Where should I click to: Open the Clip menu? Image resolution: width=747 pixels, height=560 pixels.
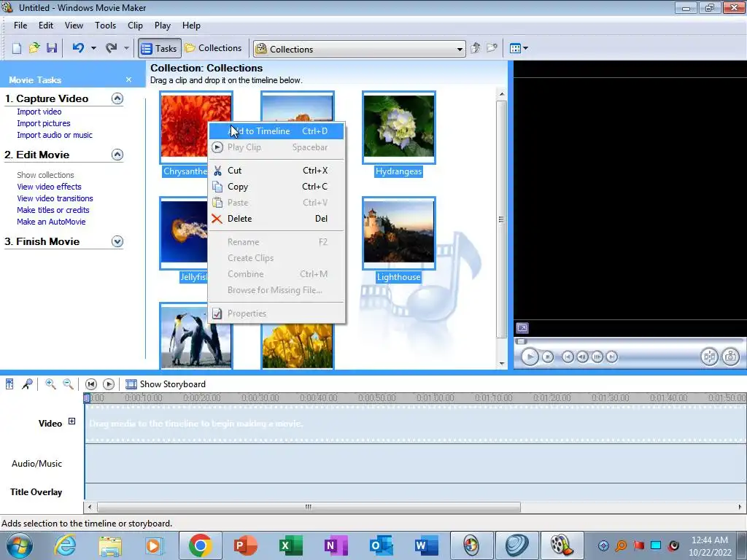(135, 26)
